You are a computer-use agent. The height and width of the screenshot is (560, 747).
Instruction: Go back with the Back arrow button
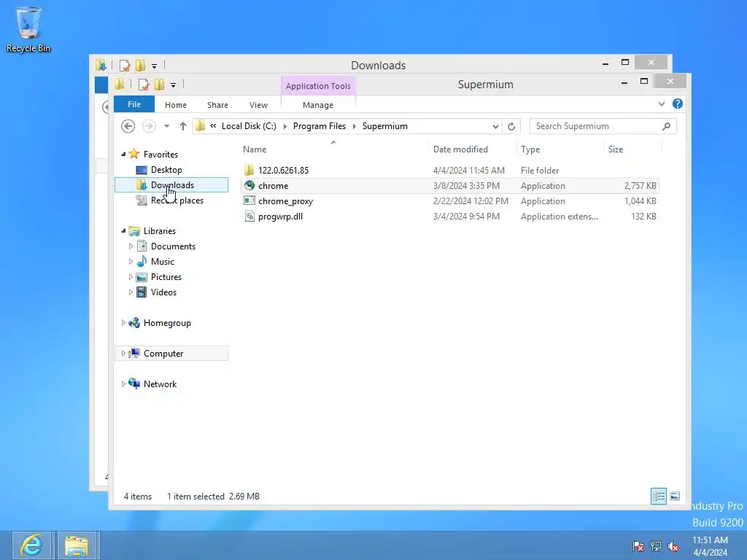click(x=128, y=126)
